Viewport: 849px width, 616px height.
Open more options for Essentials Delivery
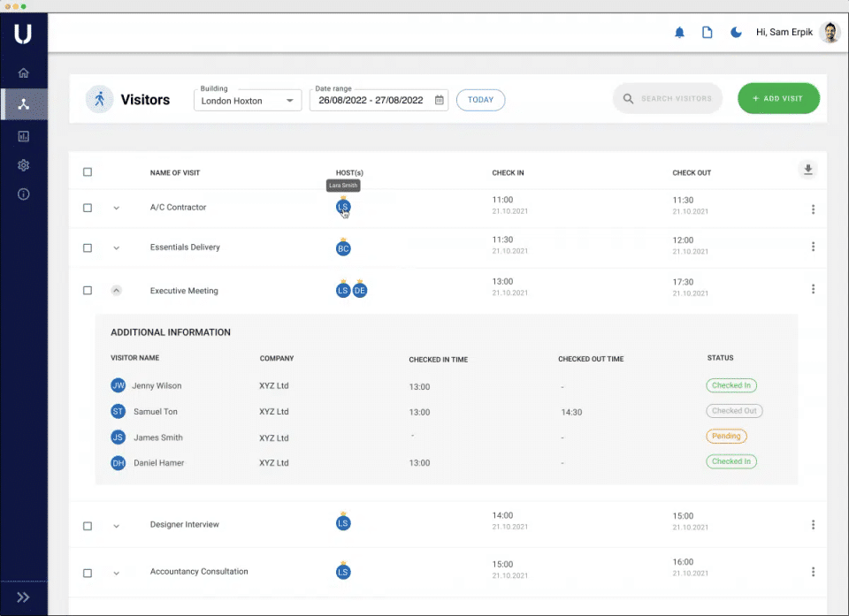(813, 247)
